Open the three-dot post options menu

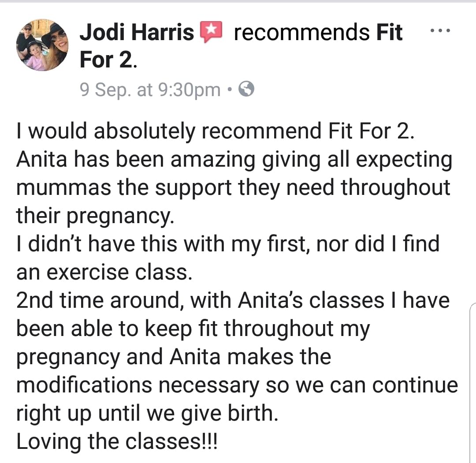(440, 30)
